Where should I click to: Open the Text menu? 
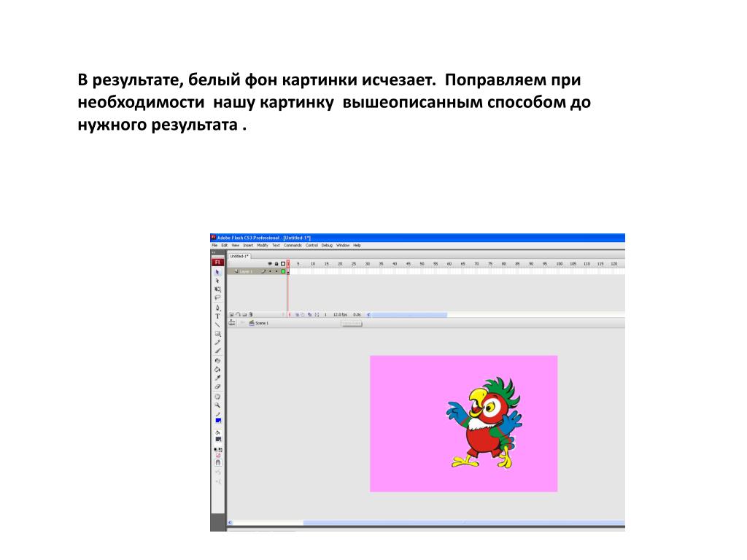276,245
